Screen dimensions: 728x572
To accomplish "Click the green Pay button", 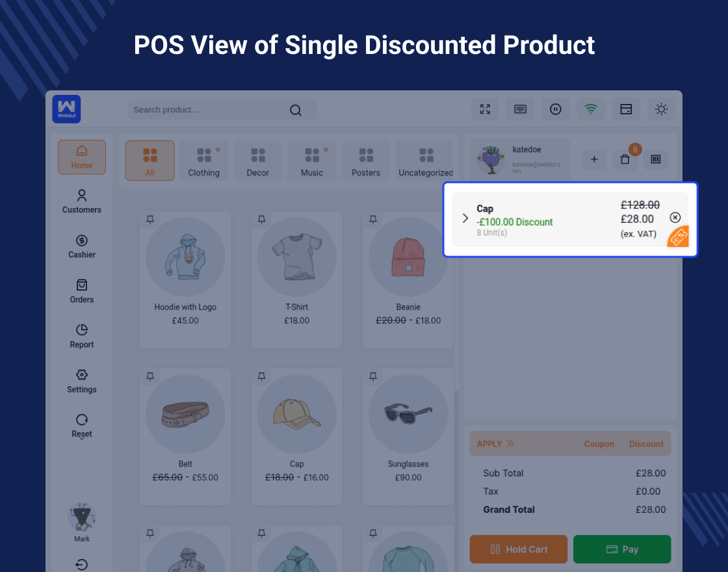I will pyautogui.click(x=621, y=549).
